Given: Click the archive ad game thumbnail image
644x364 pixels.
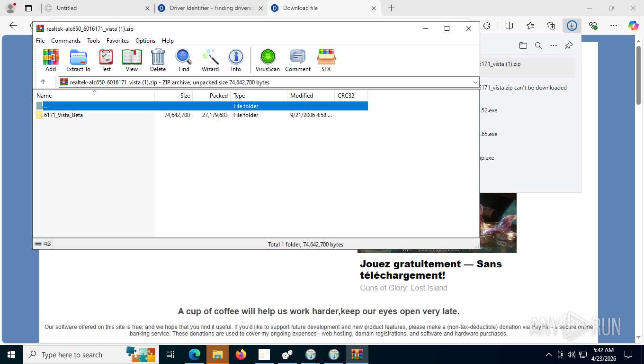Looking at the screenshot, I should coord(498,223).
